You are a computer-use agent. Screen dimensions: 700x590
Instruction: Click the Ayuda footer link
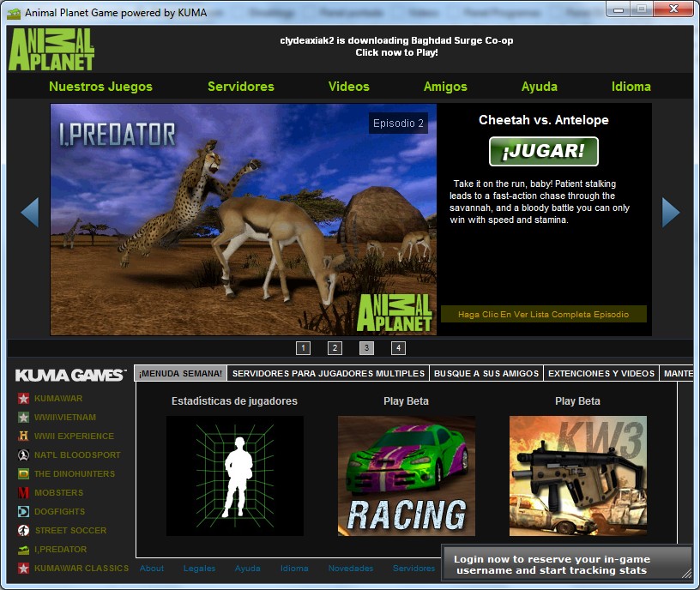point(247,568)
